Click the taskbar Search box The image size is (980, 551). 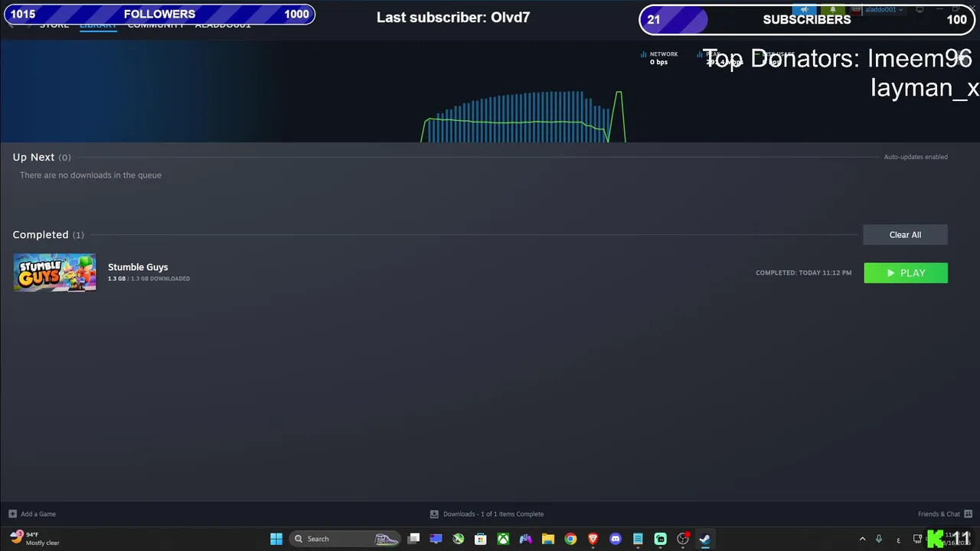(x=345, y=539)
